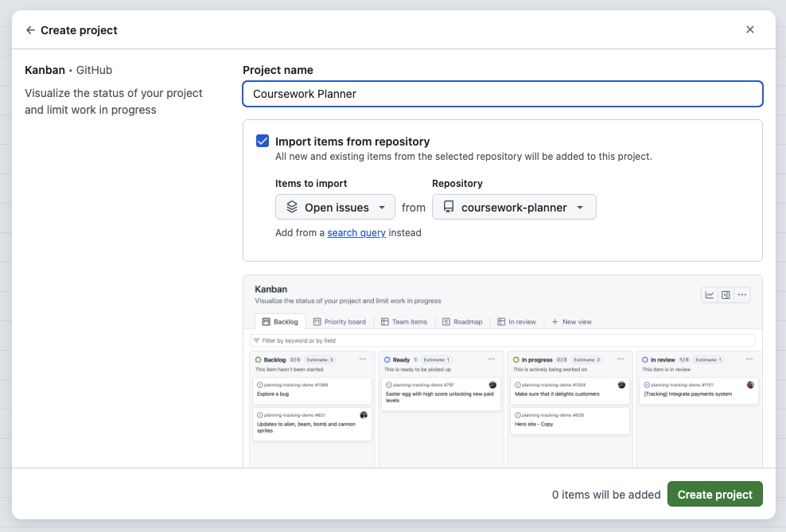Click the side panel icon in Kanban preview

pyautogui.click(x=726, y=294)
